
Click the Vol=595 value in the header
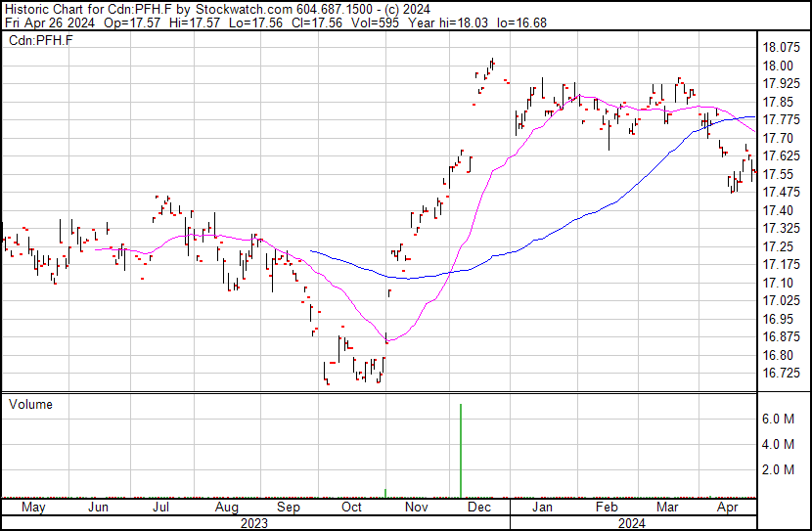click(x=375, y=22)
